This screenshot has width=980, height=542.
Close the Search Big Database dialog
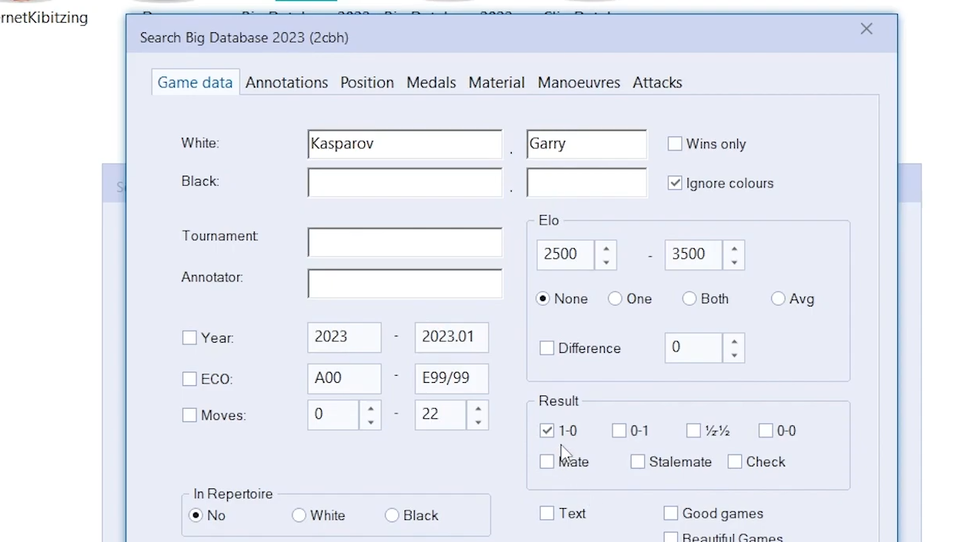click(x=866, y=29)
